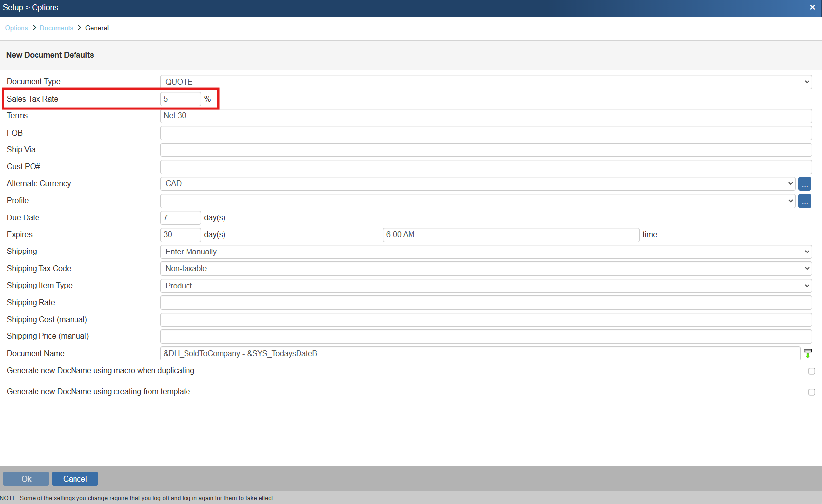The image size is (822, 504).
Task: Expand the Document Type dropdown
Action: 486,82
